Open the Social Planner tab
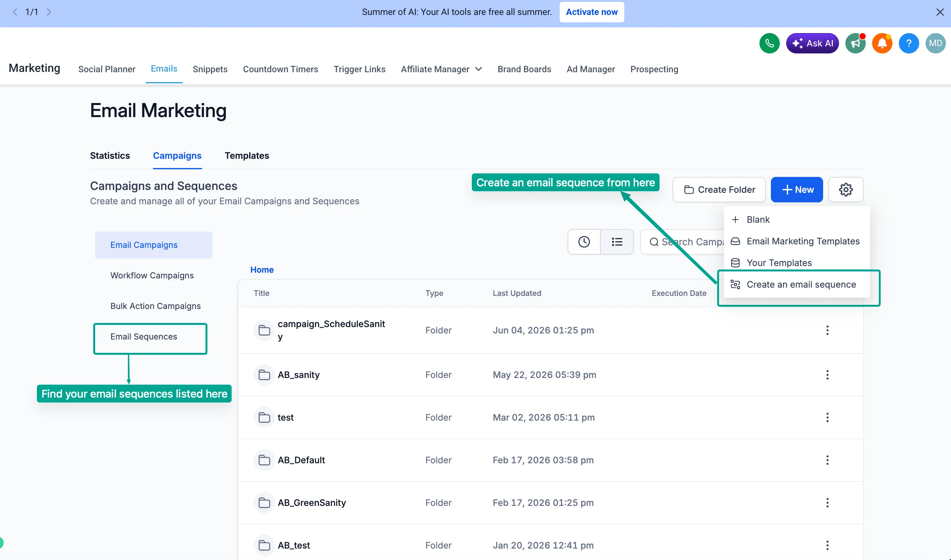Viewport: 951px width, 560px height. (107, 69)
